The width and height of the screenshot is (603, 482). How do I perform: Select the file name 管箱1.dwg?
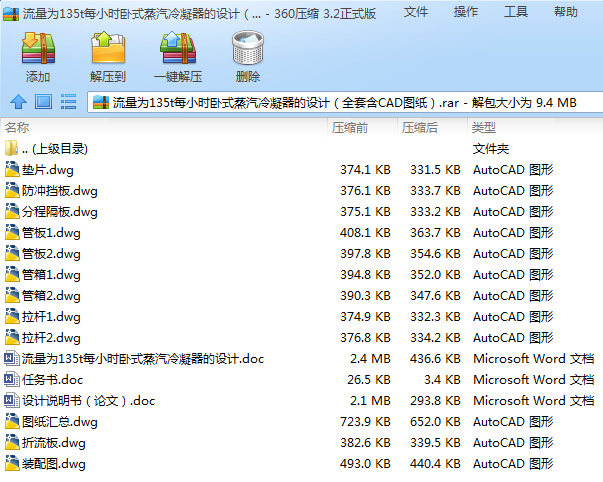pyautogui.click(x=51, y=275)
